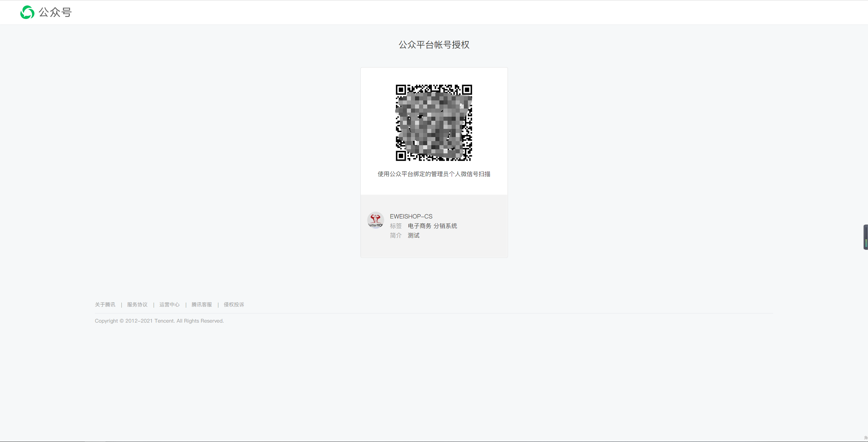Open the 运营中心 footer link

click(x=170, y=305)
